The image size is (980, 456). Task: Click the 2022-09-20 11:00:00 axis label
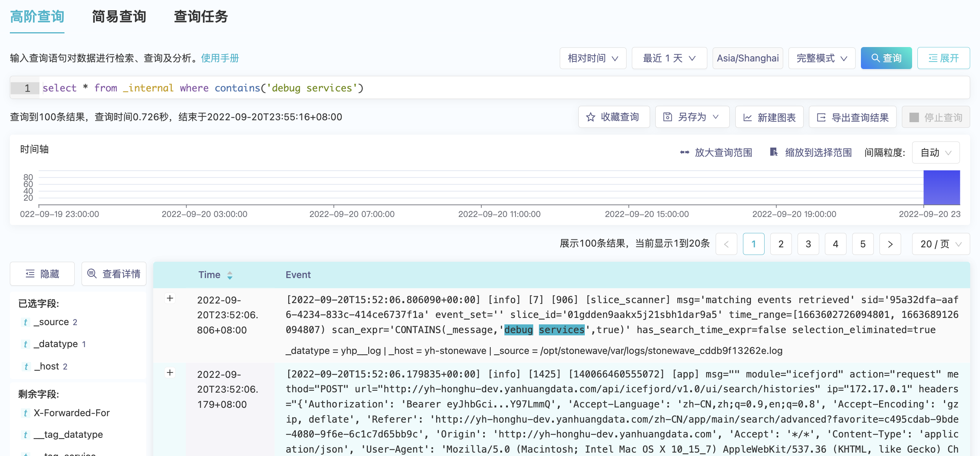click(499, 214)
